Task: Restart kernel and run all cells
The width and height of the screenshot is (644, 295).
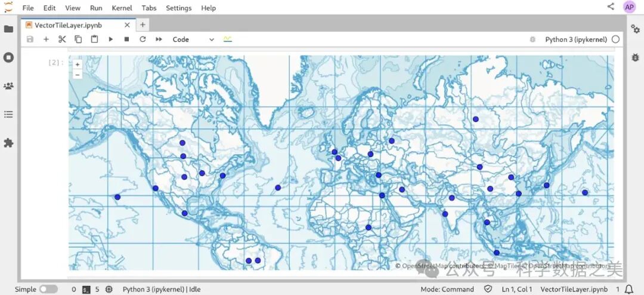Action: [159, 39]
